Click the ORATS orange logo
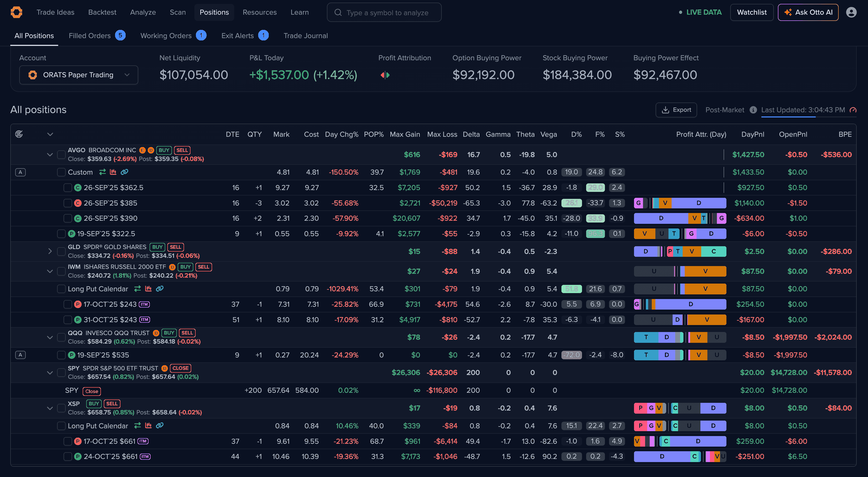Image resolution: width=868 pixels, height=477 pixels. [16, 12]
